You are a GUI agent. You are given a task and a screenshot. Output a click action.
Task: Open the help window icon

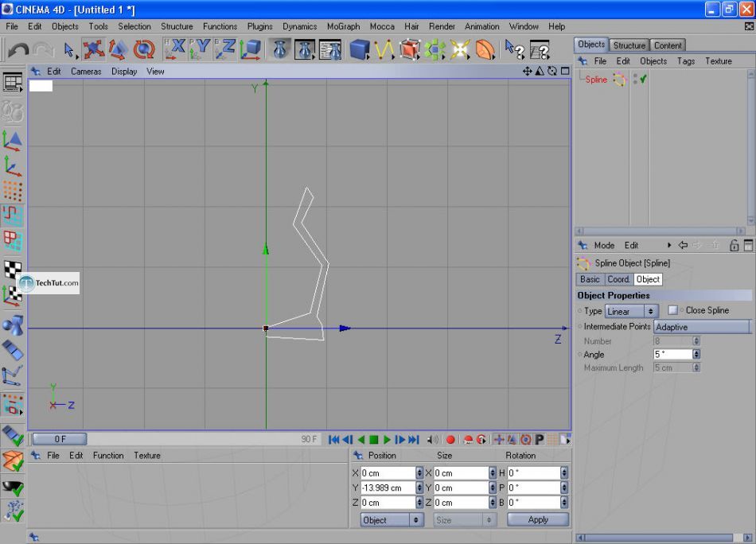click(540, 49)
